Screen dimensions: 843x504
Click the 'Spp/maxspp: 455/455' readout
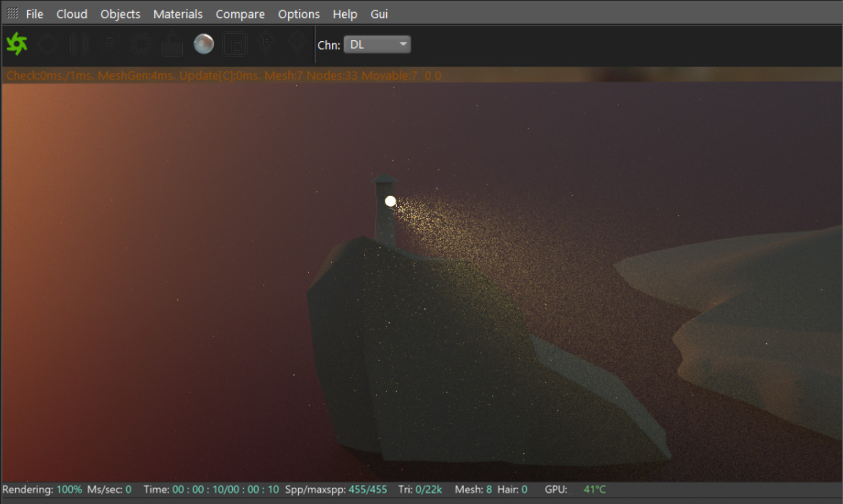(x=336, y=489)
